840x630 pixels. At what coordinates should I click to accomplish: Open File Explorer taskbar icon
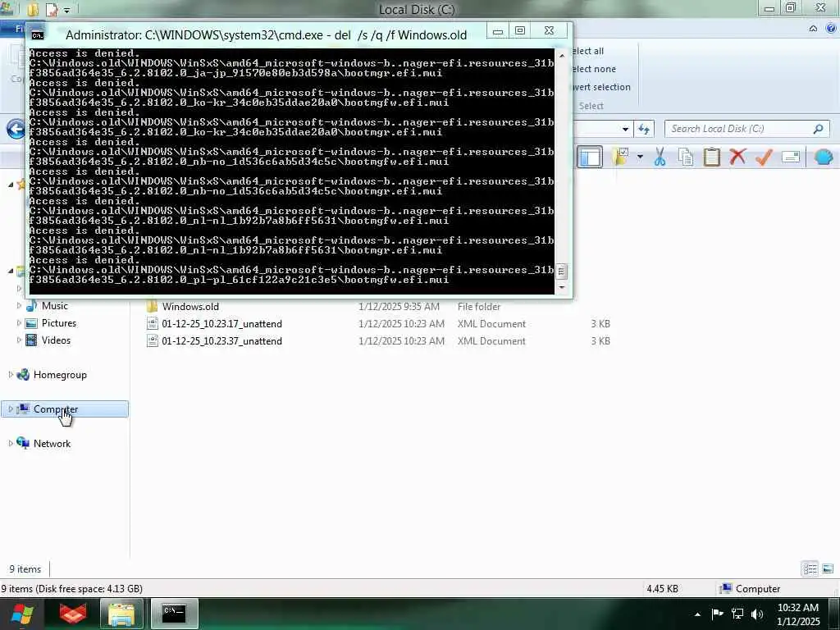click(x=121, y=614)
